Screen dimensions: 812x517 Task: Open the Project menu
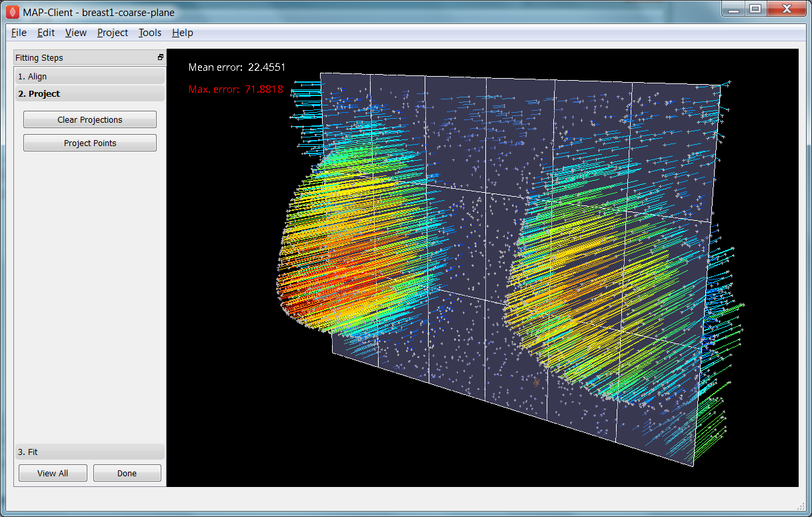[x=113, y=33]
